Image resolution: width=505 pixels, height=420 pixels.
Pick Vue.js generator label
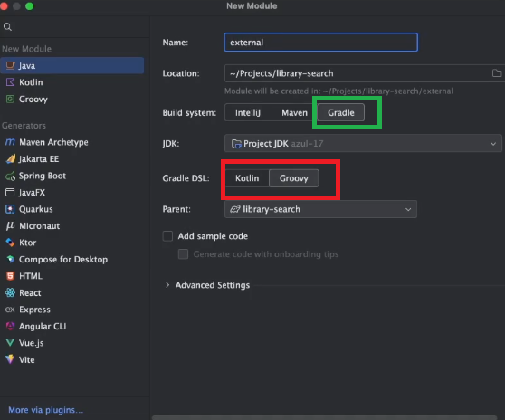click(x=32, y=343)
